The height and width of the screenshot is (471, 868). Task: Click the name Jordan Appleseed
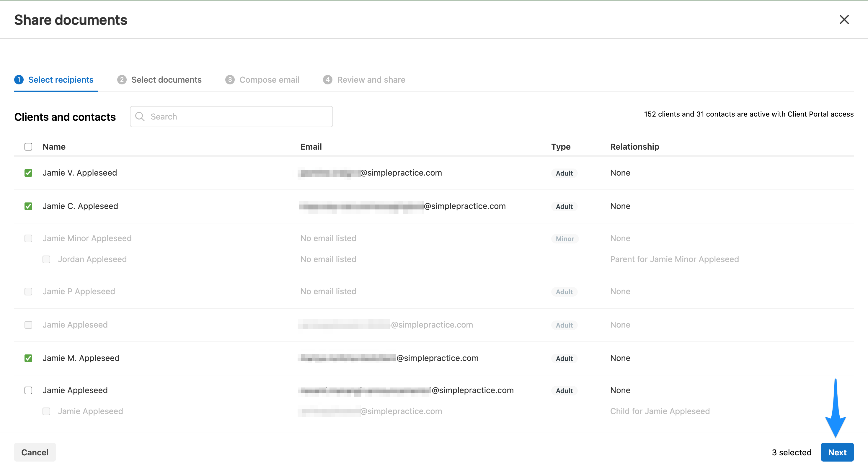coord(92,259)
